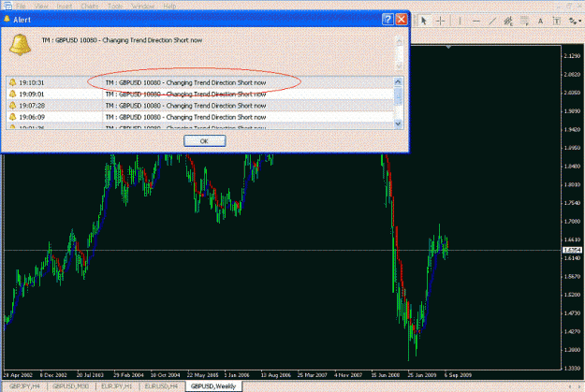Click the 19:09:01 timestamp cell

pyautogui.click(x=32, y=94)
